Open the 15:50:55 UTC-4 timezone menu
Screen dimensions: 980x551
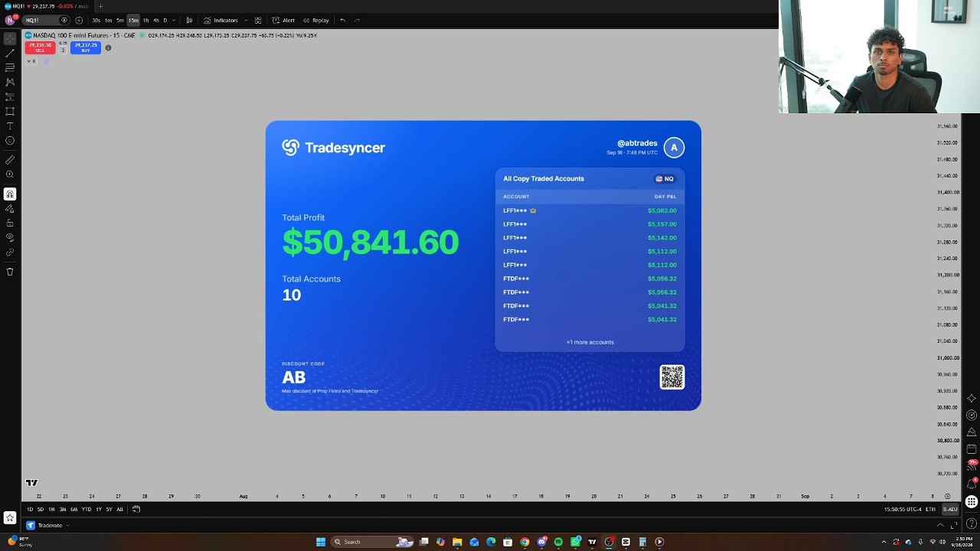(x=903, y=509)
